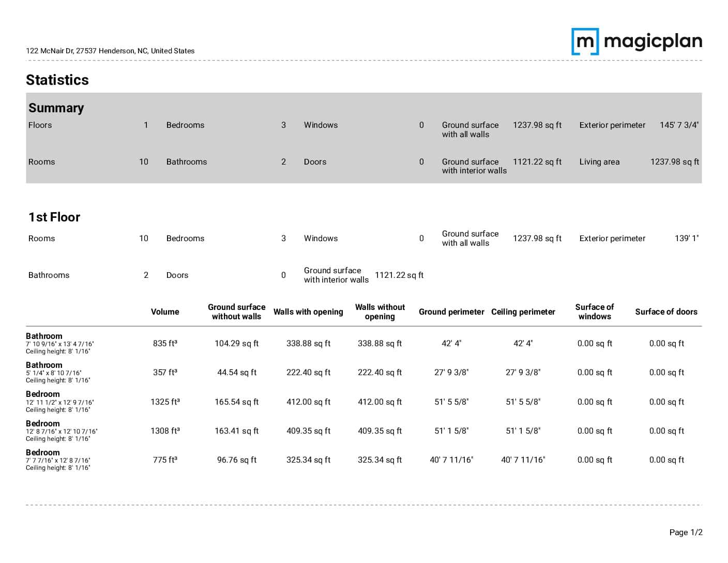Click the walls with opening value 412.00 sq ft
The image size is (728, 563).
[x=308, y=402]
